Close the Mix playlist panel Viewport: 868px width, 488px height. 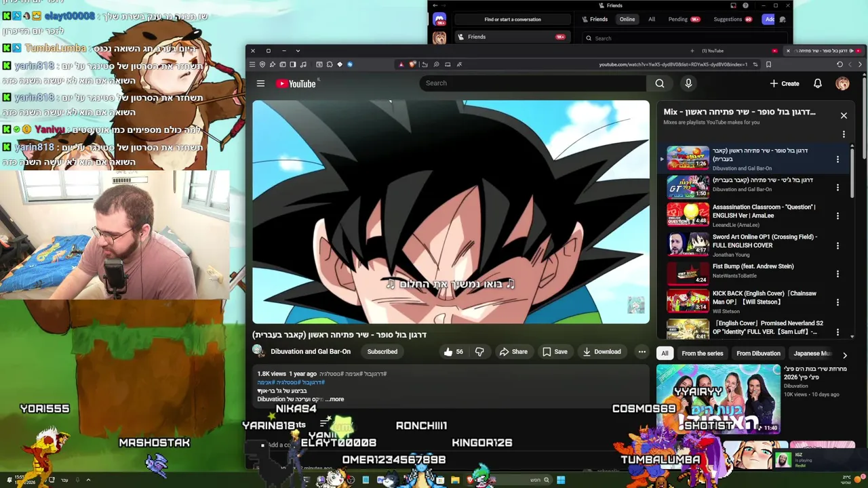coord(844,116)
